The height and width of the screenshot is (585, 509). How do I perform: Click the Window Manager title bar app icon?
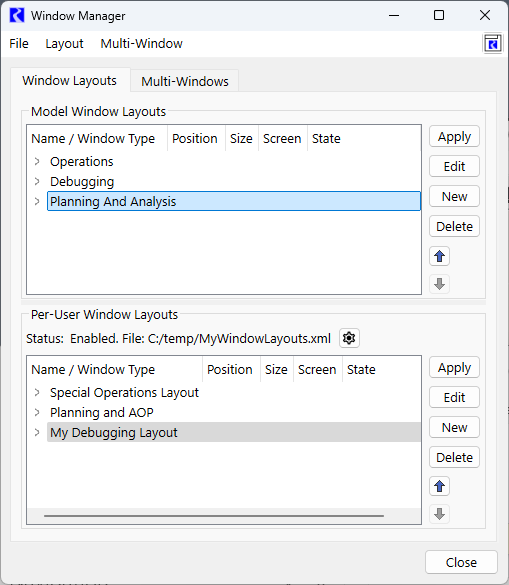pos(17,16)
